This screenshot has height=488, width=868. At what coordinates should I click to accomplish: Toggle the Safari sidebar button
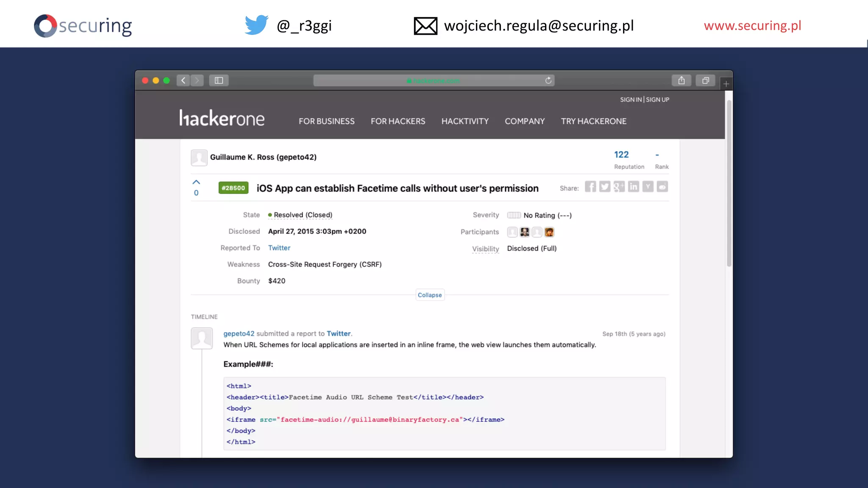coord(219,80)
